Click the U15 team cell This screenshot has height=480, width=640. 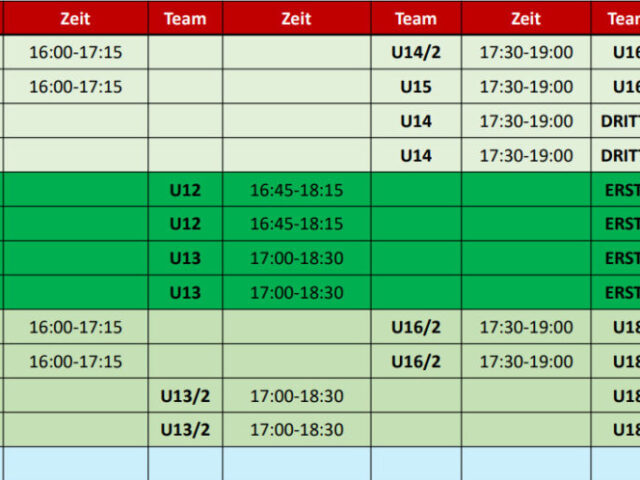(416, 87)
